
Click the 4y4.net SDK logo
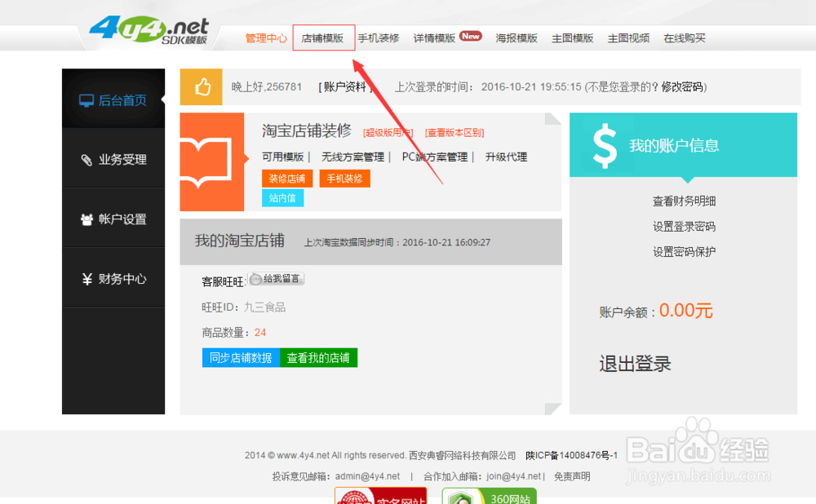(149, 29)
